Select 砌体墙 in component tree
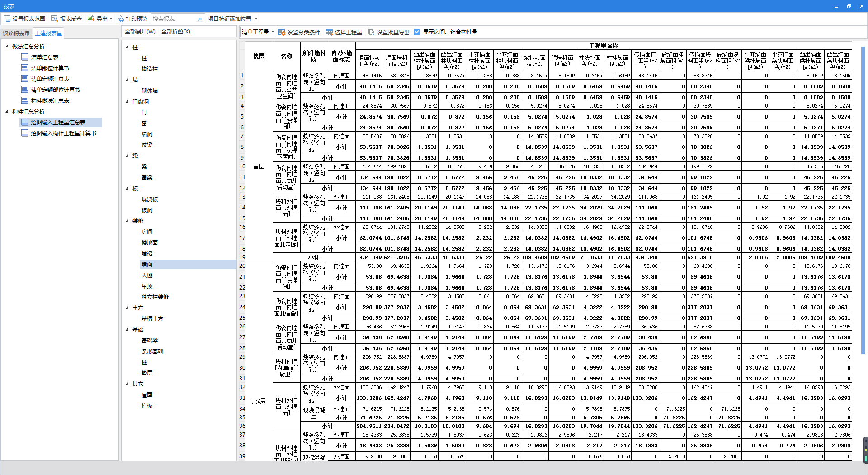 (150, 90)
